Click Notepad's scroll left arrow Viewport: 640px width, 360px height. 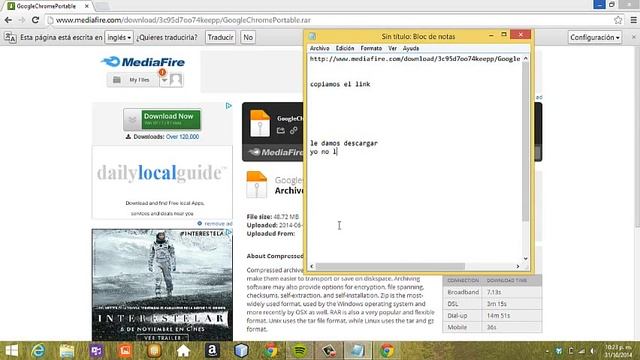(x=312, y=266)
